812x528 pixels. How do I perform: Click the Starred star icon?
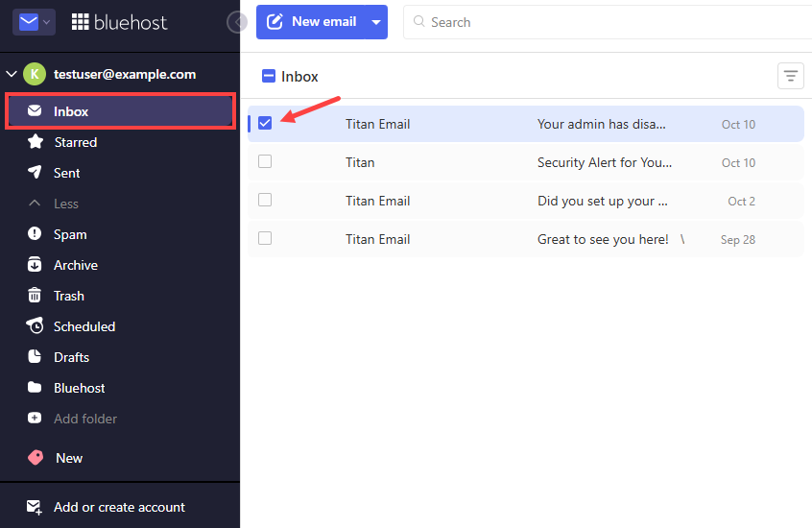point(36,141)
